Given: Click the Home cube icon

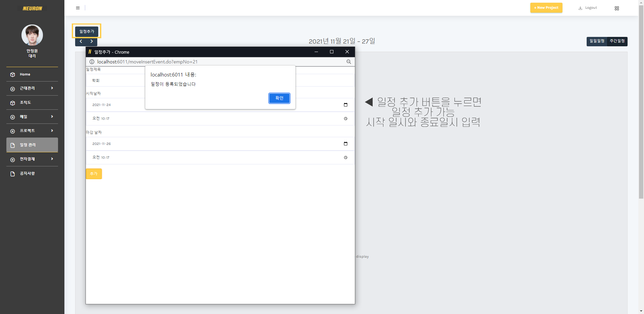Looking at the screenshot, I should (x=13, y=74).
